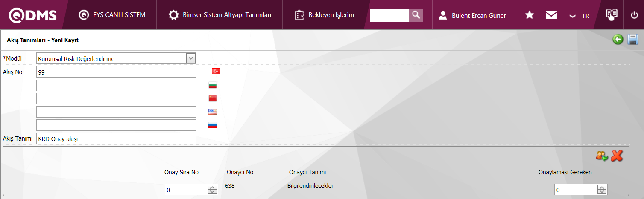Open EYS CANLI SİSTEM menu
This screenshot has width=644, height=199.
pyautogui.click(x=112, y=15)
